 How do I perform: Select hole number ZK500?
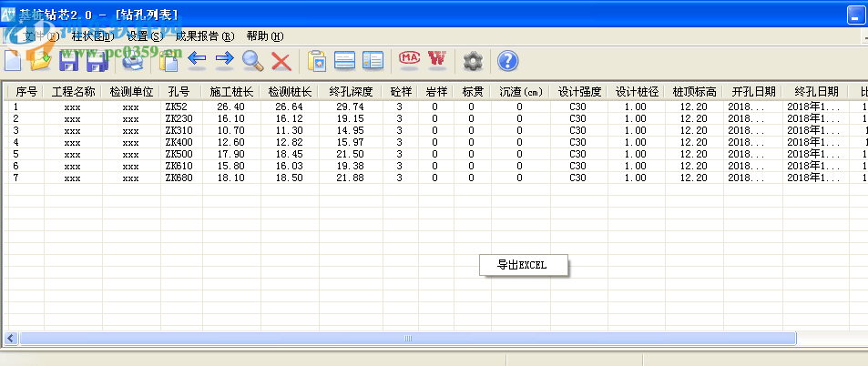[179, 154]
